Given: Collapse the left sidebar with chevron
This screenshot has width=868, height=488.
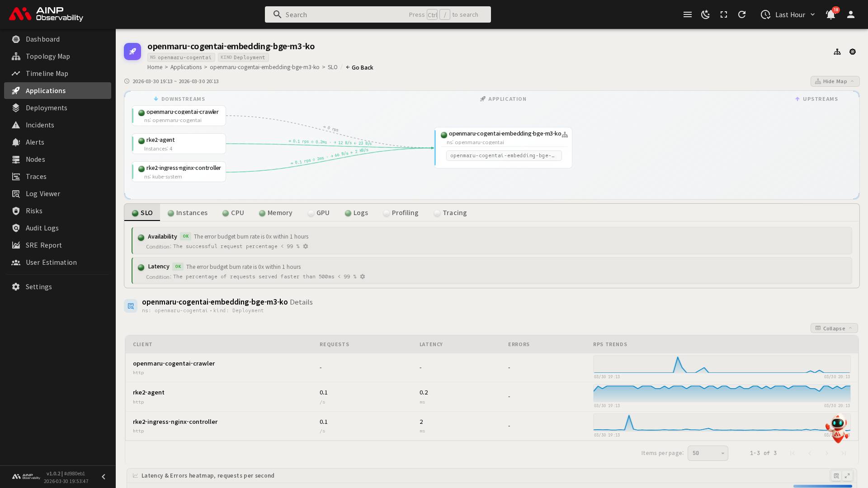Looking at the screenshot, I should click(104, 477).
